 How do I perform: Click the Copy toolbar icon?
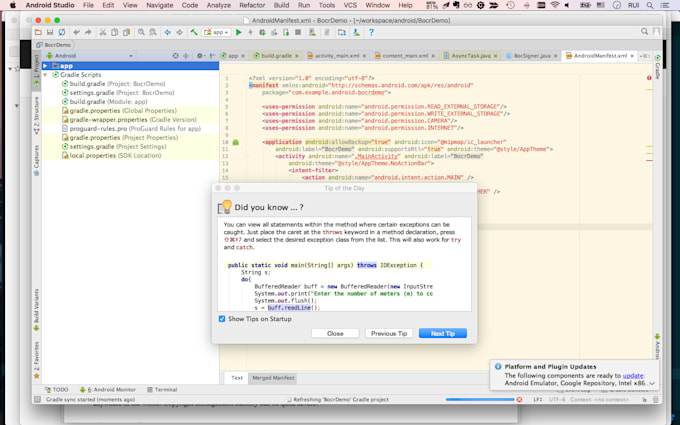pos(114,33)
